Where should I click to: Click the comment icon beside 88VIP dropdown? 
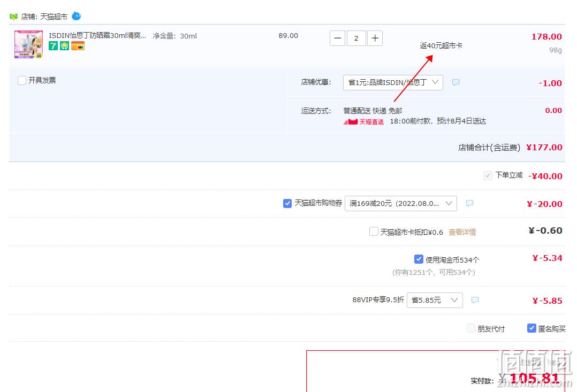475,300
